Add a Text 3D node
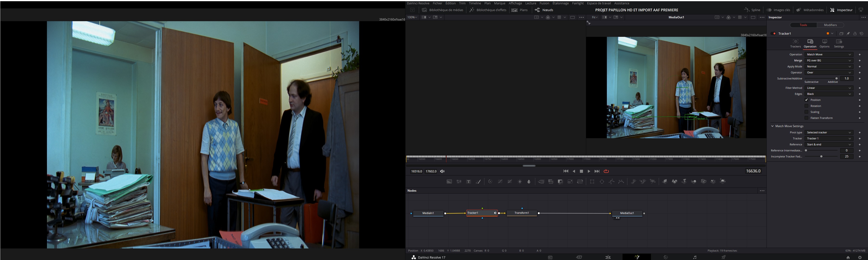Viewport: 868px width, 260px height. point(684,181)
